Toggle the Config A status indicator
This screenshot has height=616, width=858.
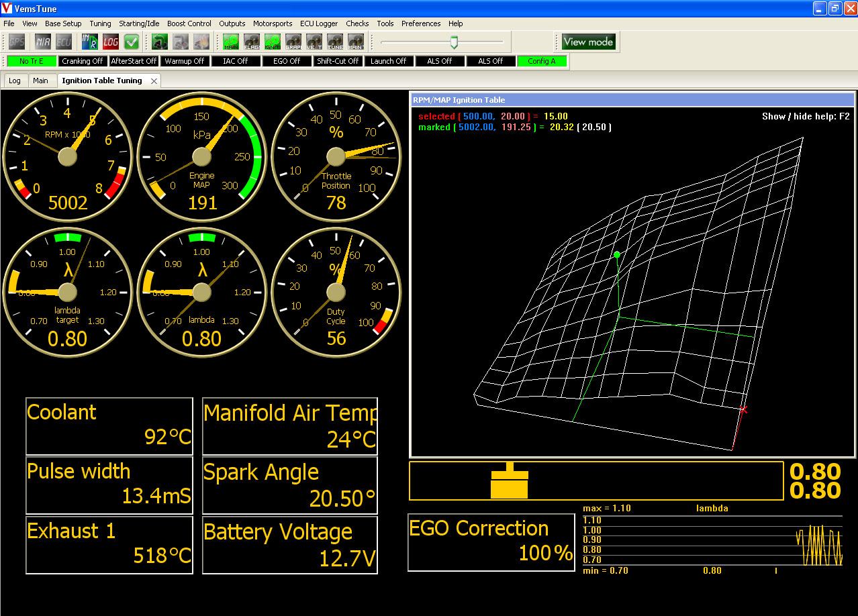coord(542,61)
